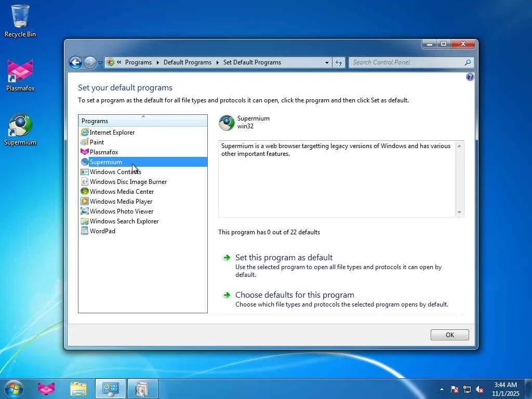Screen dimensions: 532x399
Task: Click the refresh button in address bar
Action: click(x=339, y=62)
